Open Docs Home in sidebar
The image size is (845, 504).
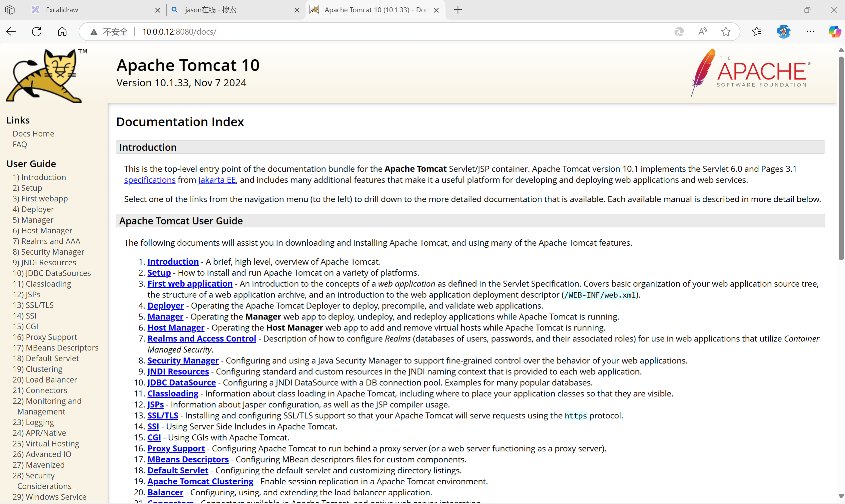click(x=33, y=133)
